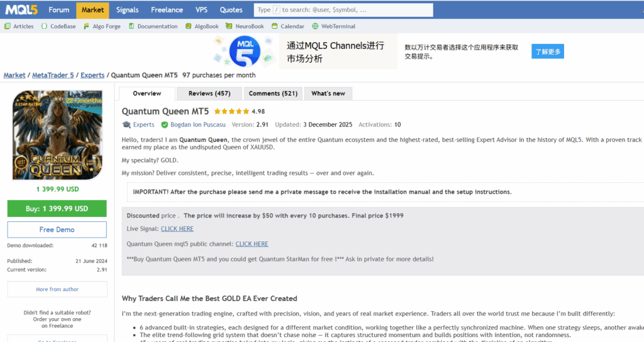This screenshot has width=644, height=342.
Task: Open the Quotes menu
Action: tap(231, 10)
